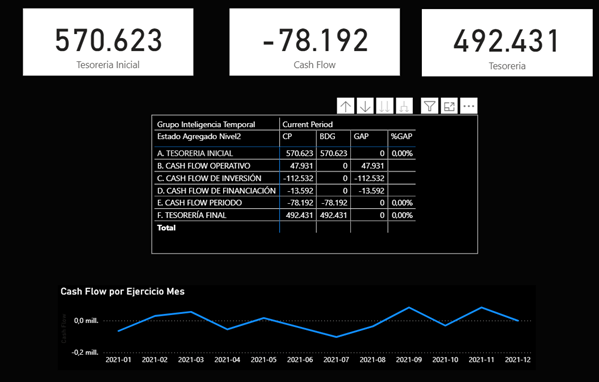
Task: Open Focus mode icon on matrix
Action: pyautogui.click(x=449, y=106)
